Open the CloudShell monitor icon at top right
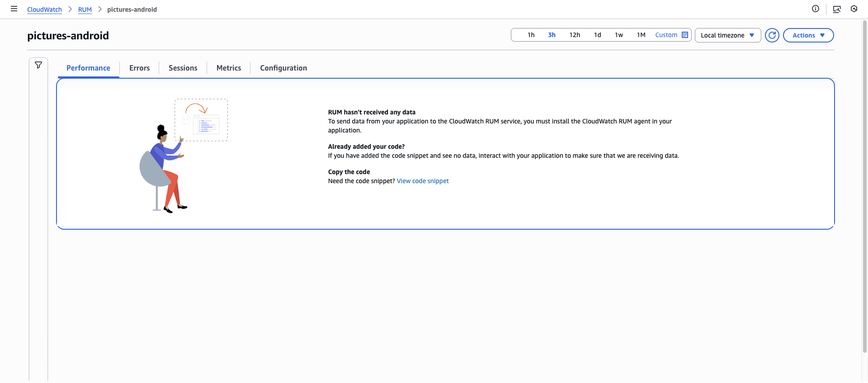The height and width of the screenshot is (383, 868). [837, 9]
